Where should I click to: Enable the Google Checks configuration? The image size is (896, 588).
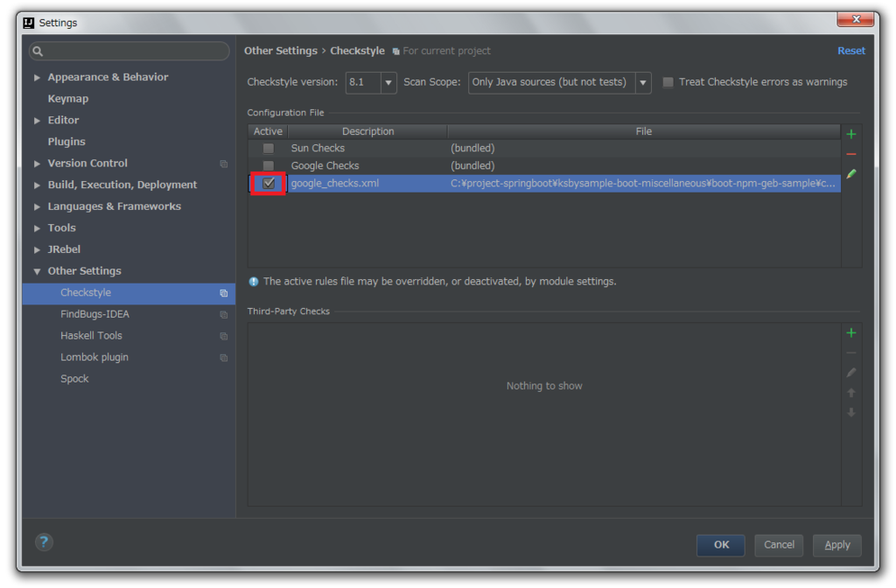coord(268,166)
